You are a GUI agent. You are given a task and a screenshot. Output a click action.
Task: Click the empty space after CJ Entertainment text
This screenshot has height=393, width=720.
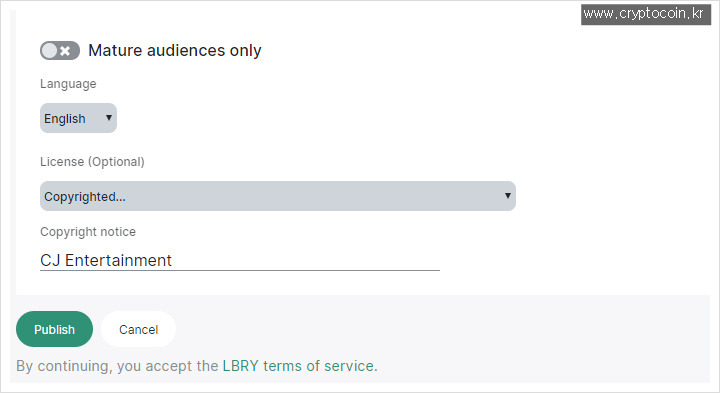pyautogui.click(x=305, y=260)
